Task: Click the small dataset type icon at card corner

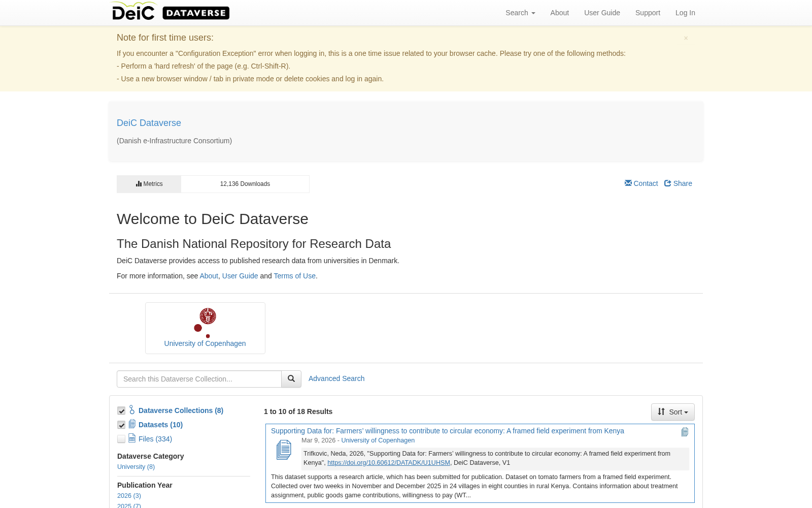Action: pos(685,432)
